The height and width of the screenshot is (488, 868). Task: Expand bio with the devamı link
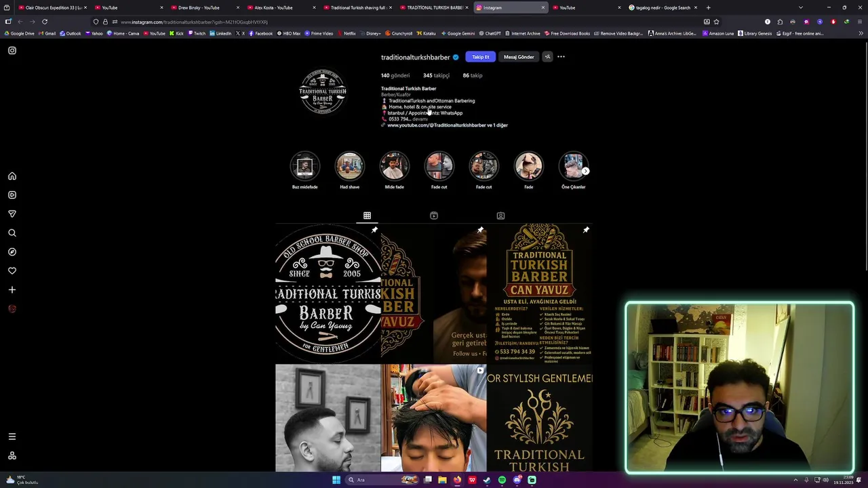(420, 119)
